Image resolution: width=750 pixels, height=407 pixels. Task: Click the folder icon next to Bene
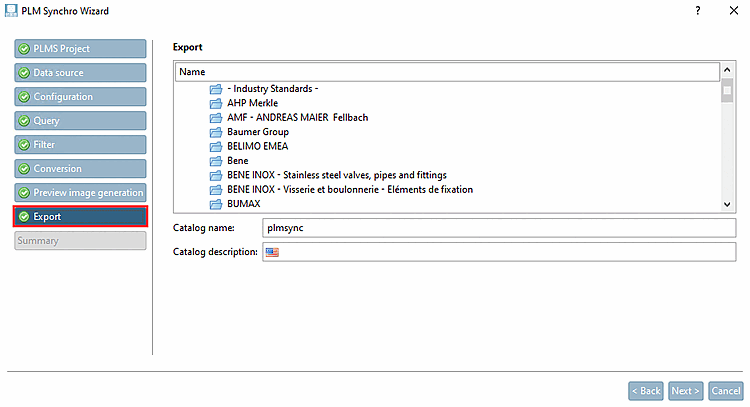pos(216,161)
